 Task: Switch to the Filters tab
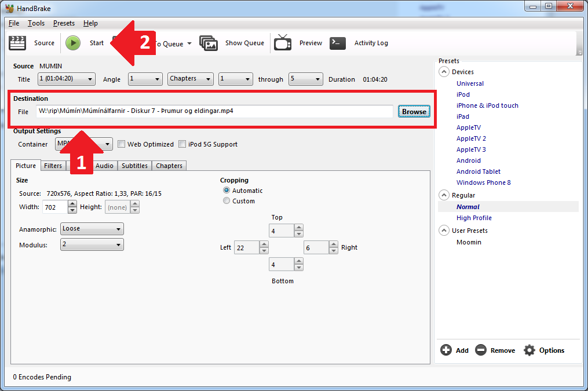[53, 166]
